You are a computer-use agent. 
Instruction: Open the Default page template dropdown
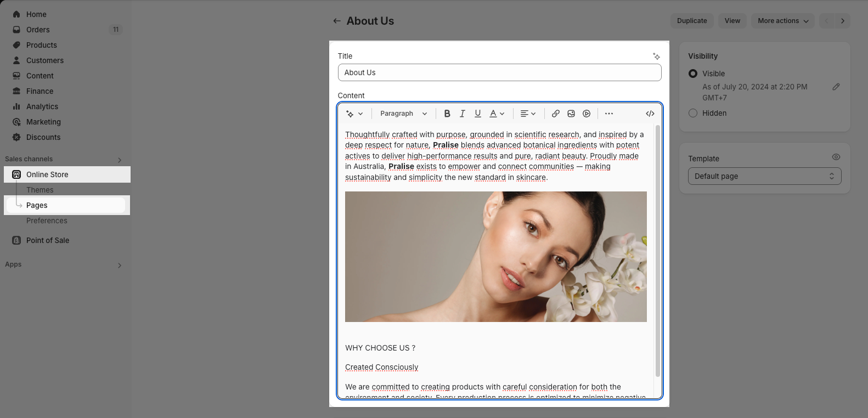point(764,176)
